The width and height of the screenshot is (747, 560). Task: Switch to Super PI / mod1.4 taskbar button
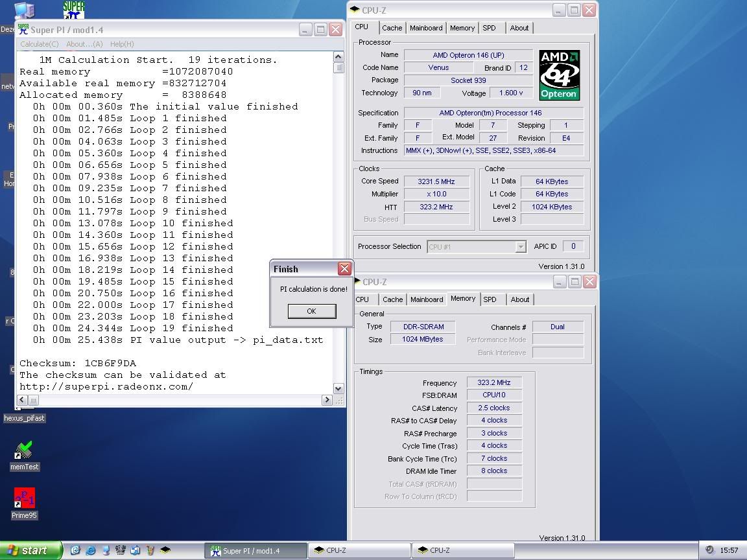[x=255, y=551]
